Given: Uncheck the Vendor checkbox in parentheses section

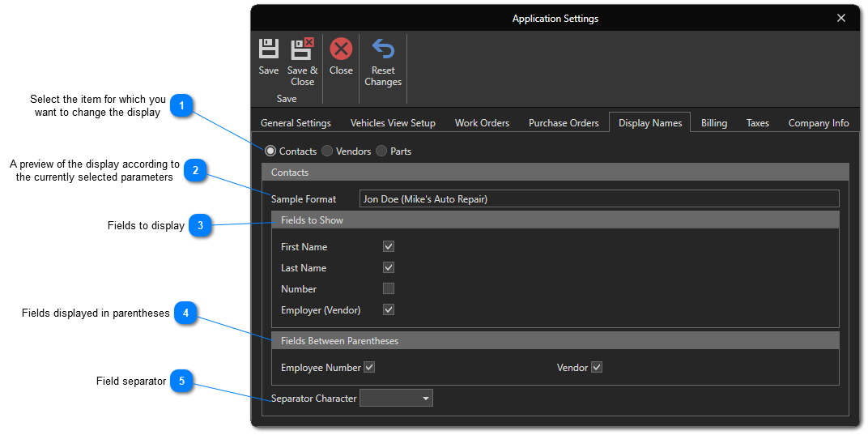Looking at the screenshot, I should 597,367.
